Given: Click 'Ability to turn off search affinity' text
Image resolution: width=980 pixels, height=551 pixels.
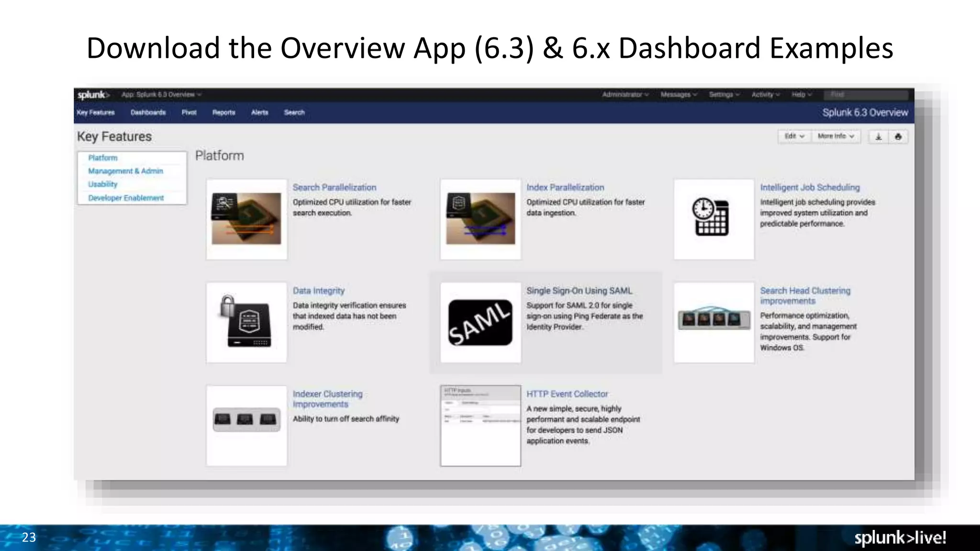Looking at the screenshot, I should tap(346, 419).
